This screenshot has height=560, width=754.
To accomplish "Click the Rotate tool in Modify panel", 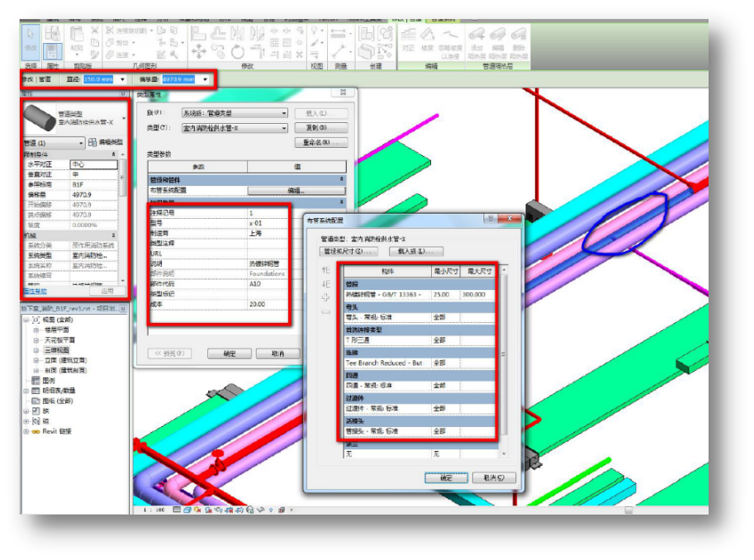I will coord(237,51).
